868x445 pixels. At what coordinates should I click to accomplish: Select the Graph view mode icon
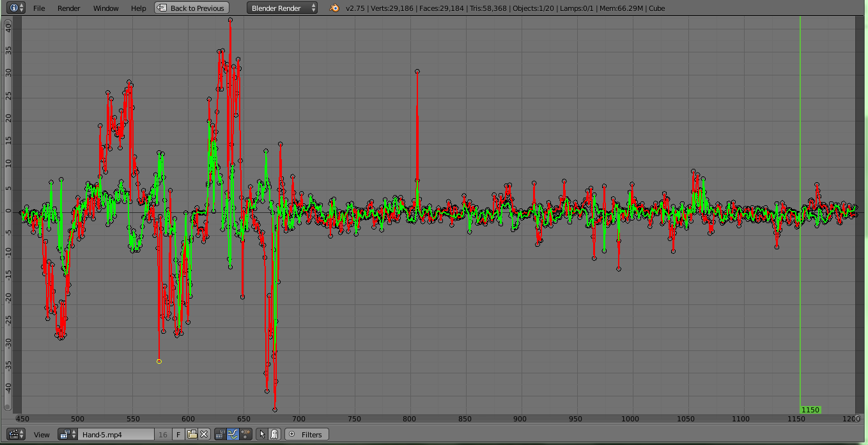tap(233, 434)
